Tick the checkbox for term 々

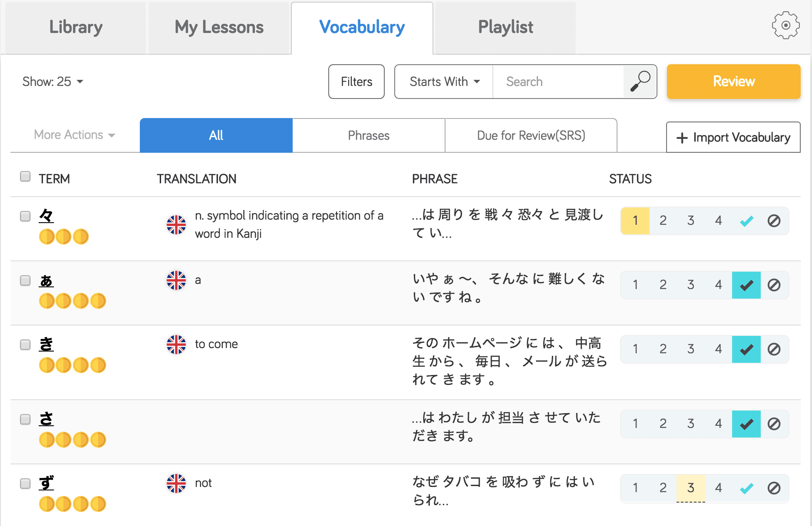point(25,216)
